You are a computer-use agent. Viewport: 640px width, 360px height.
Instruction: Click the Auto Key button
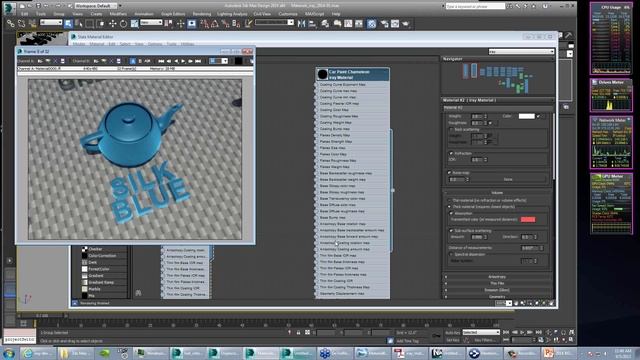(x=453, y=333)
